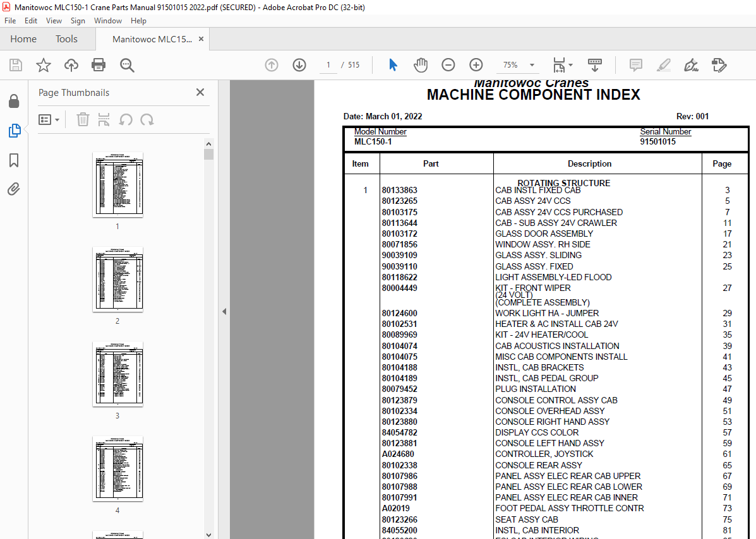Click thumbnails scrollbar down arrow
Screen dimensions: 756x539
(x=209, y=534)
